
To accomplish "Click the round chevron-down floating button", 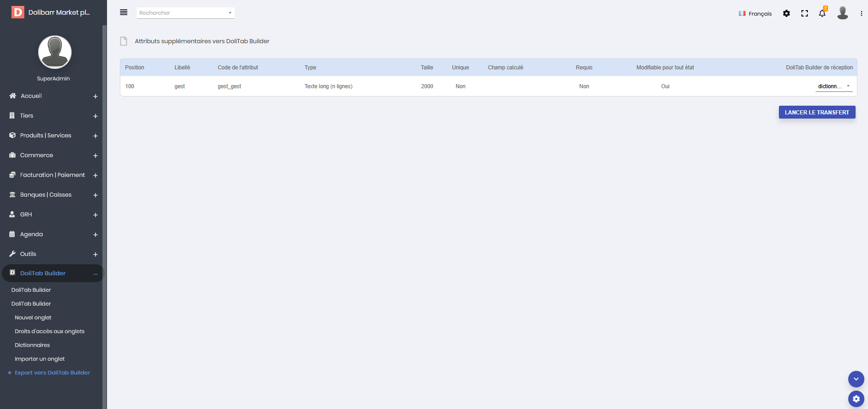I will (856, 379).
